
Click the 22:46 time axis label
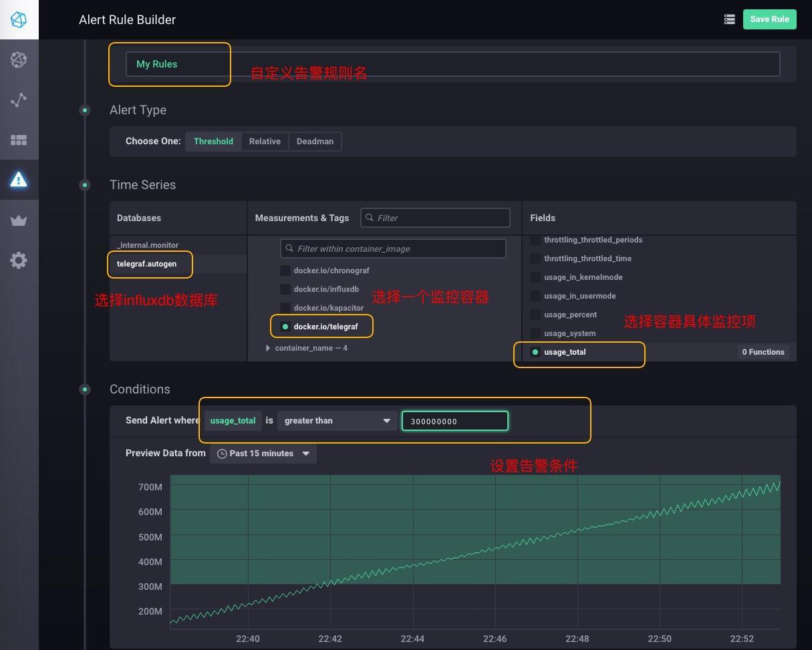tap(495, 639)
